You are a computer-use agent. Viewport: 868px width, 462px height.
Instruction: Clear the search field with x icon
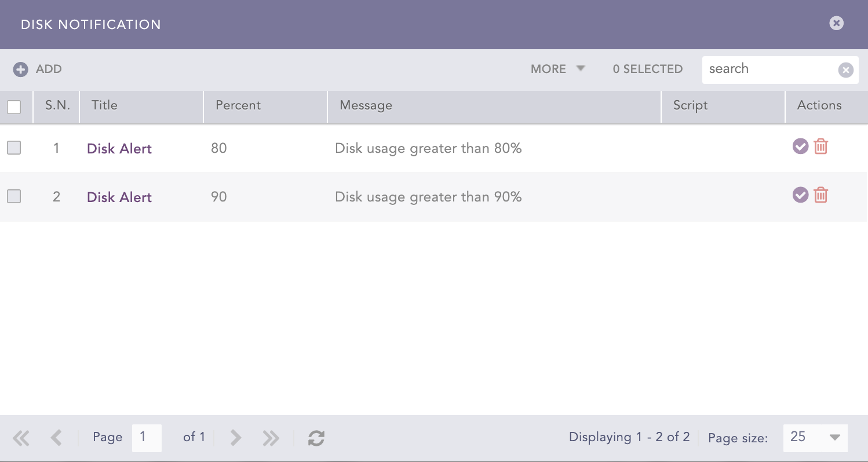(845, 70)
